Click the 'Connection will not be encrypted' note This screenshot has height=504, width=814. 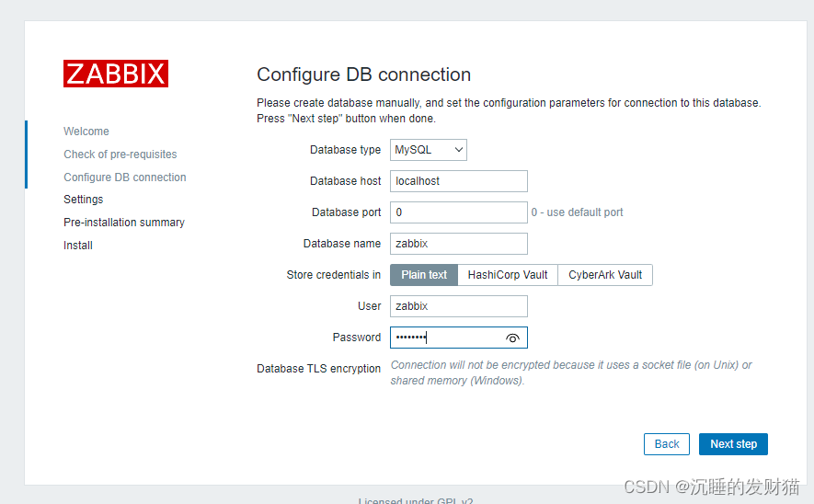pos(571,372)
